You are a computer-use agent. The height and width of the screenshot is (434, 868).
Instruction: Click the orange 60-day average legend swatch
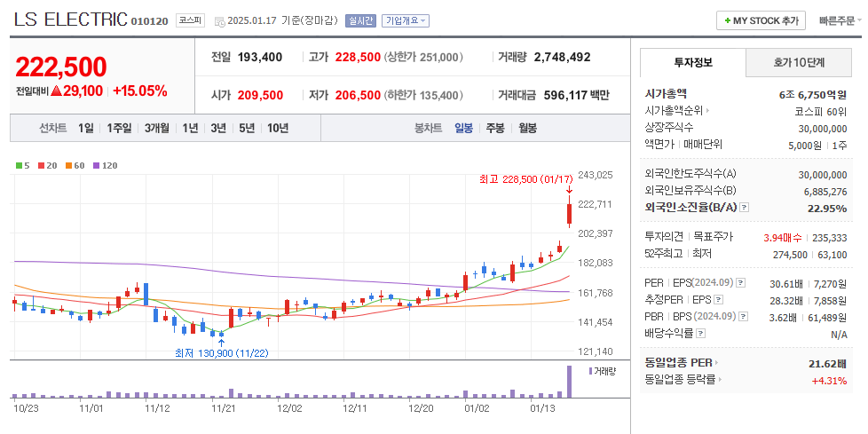pos(68,165)
